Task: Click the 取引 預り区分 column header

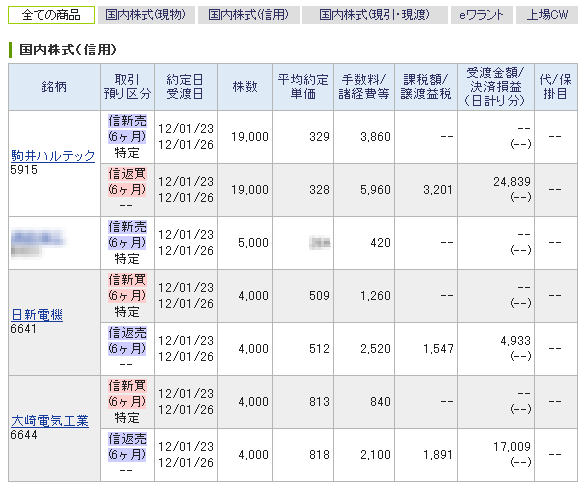Action: click(127, 87)
